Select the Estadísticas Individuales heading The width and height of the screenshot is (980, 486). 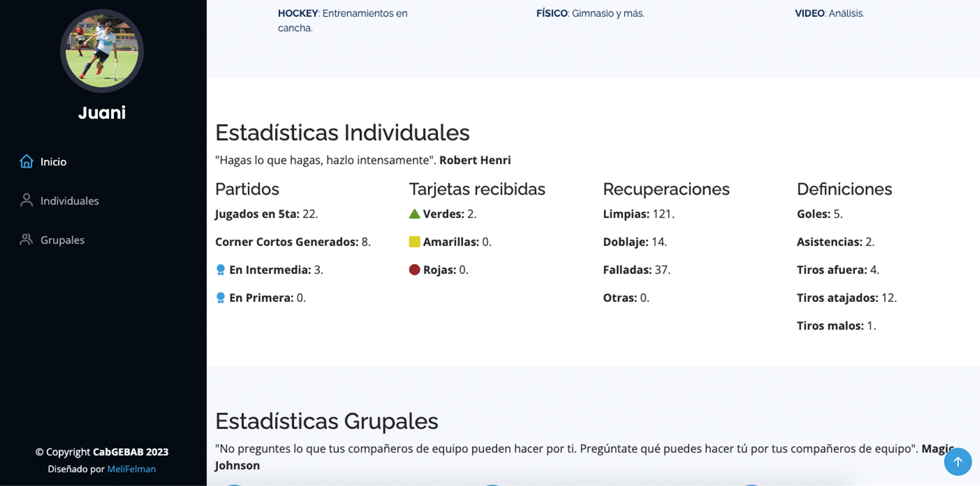[x=342, y=132]
